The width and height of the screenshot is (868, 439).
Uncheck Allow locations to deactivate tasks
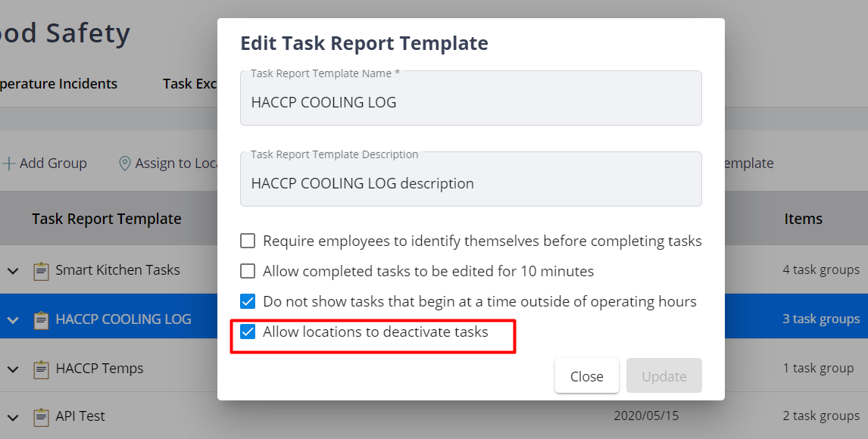pos(248,332)
